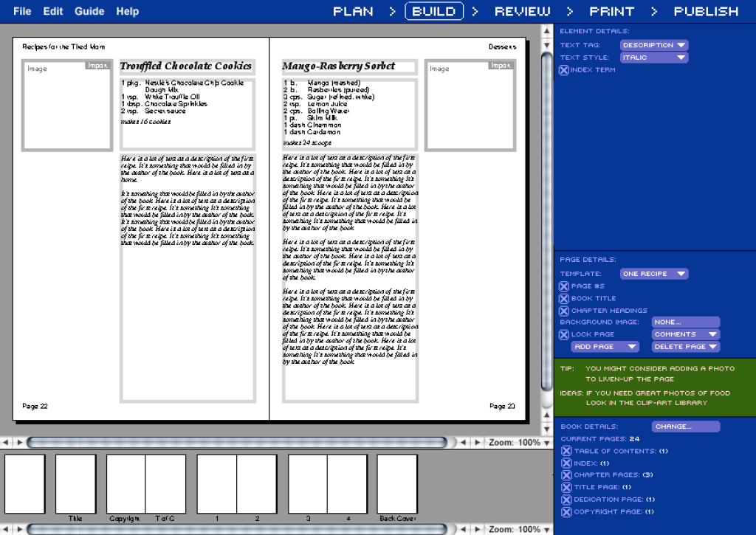Expand the Text Style Italic dropdown
The height and width of the screenshot is (535, 756).
pyautogui.click(x=654, y=58)
